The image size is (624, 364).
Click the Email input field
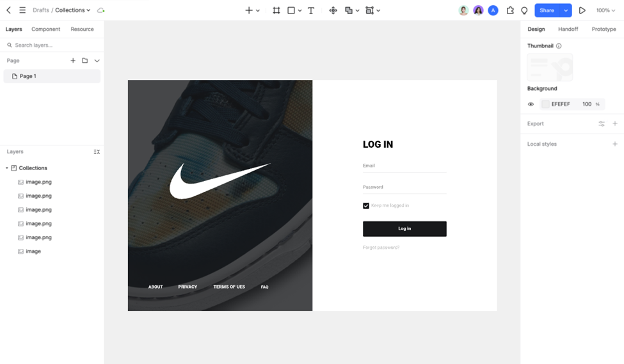[x=404, y=167]
